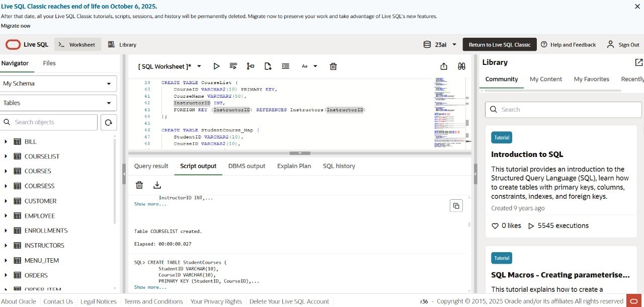The image size is (644, 307).
Task: Click the red Oracle icon in footer corner
Action: 634,300
